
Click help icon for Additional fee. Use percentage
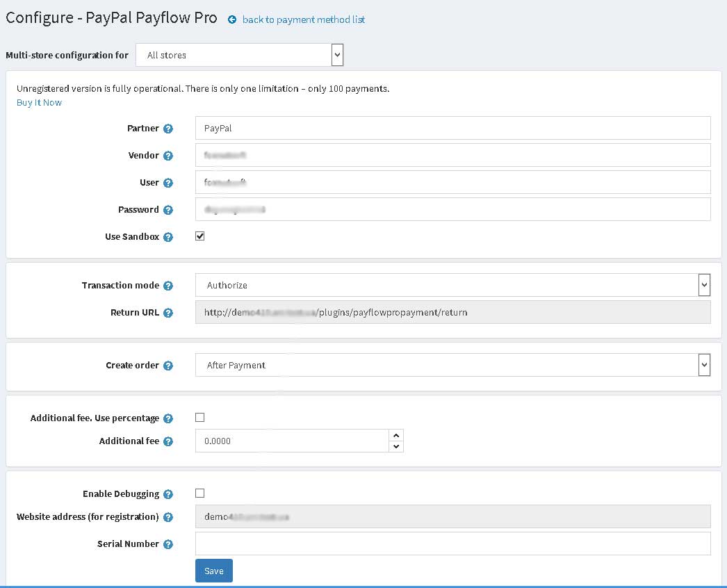click(168, 418)
